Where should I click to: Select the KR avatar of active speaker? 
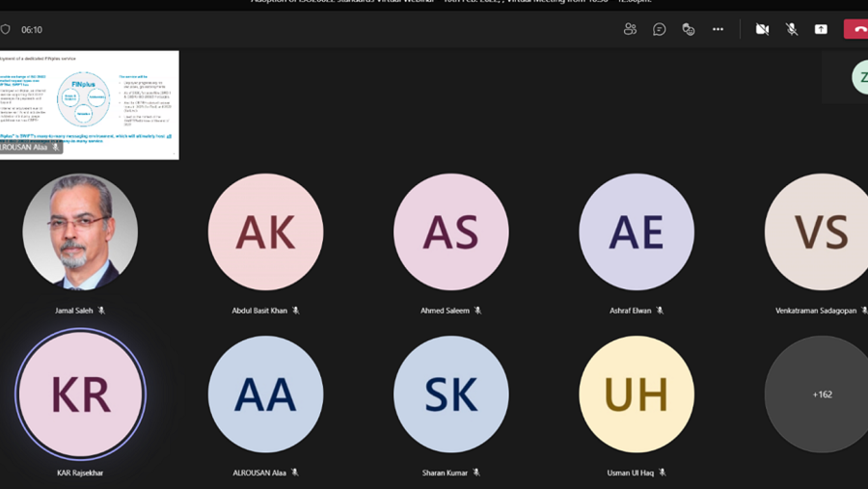(80, 394)
